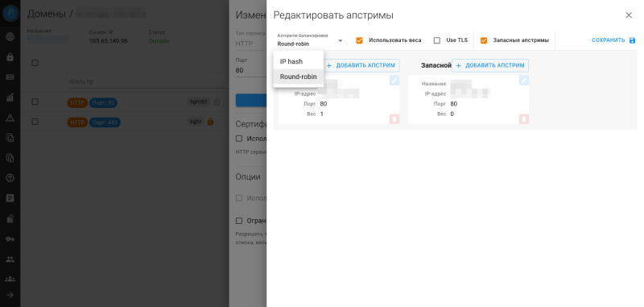Image resolution: width=644 pixels, height=307 pixels.
Task: Enable the Use TLS checkbox
Action: point(437,40)
